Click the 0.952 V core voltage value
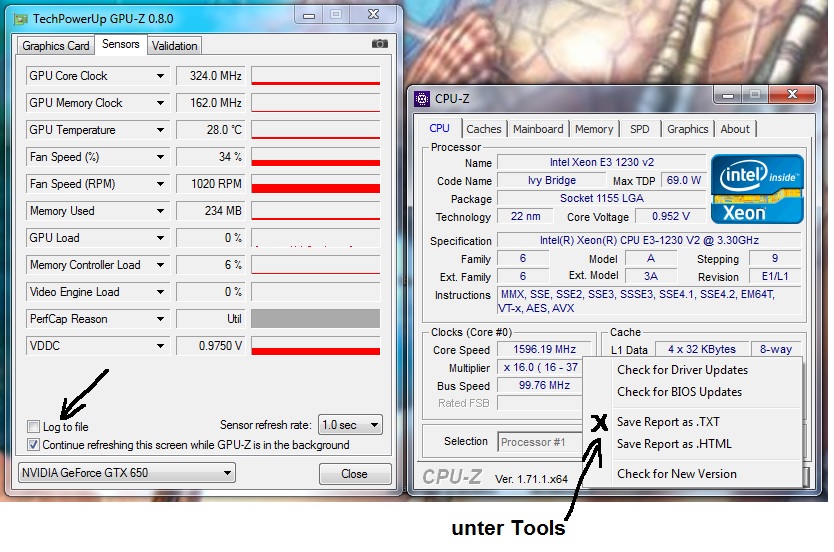The image size is (834, 552). 670,216
